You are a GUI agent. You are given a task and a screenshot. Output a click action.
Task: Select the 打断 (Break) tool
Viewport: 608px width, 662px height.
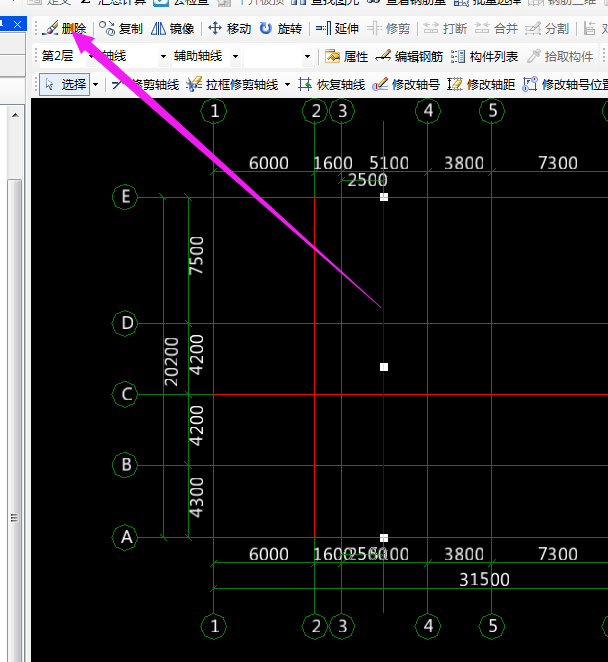[x=445, y=29]
